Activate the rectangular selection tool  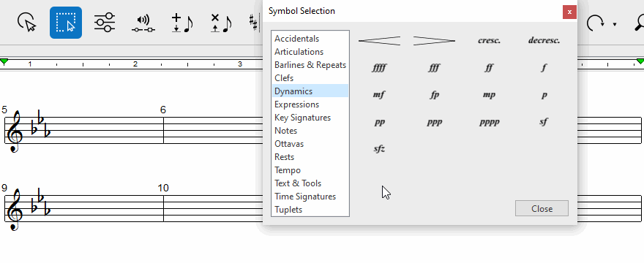tap(66, 23)
